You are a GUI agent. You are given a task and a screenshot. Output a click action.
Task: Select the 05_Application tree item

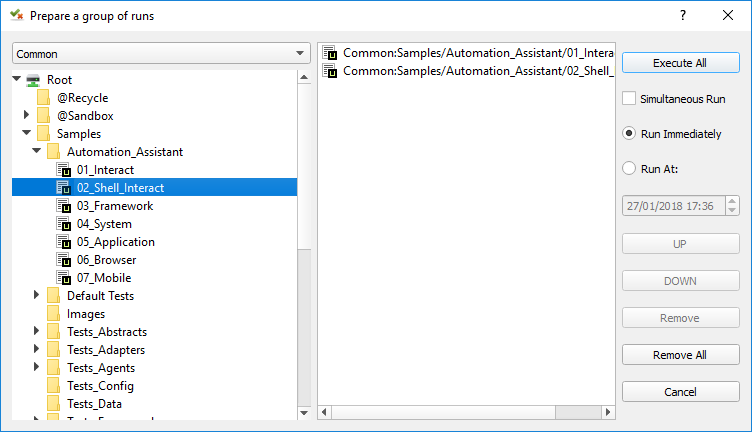(x=116, y=242)
